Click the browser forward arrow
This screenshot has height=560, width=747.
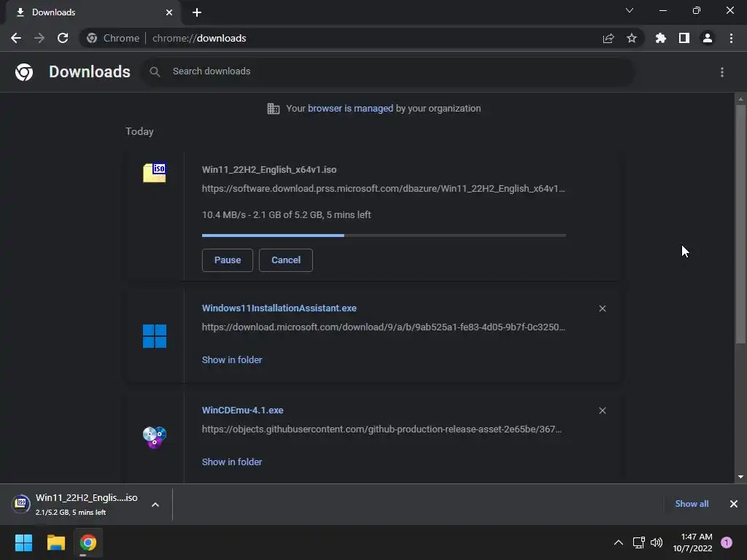coord(39,38)
